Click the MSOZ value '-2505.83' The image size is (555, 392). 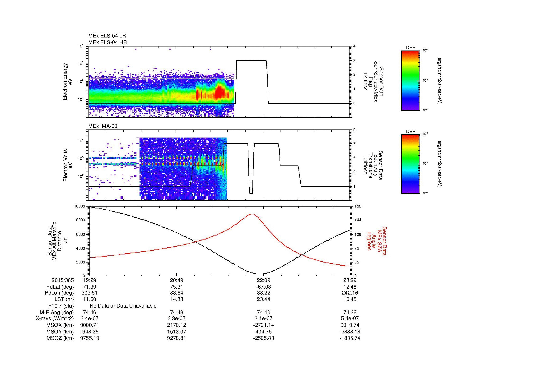pos(263,338)
